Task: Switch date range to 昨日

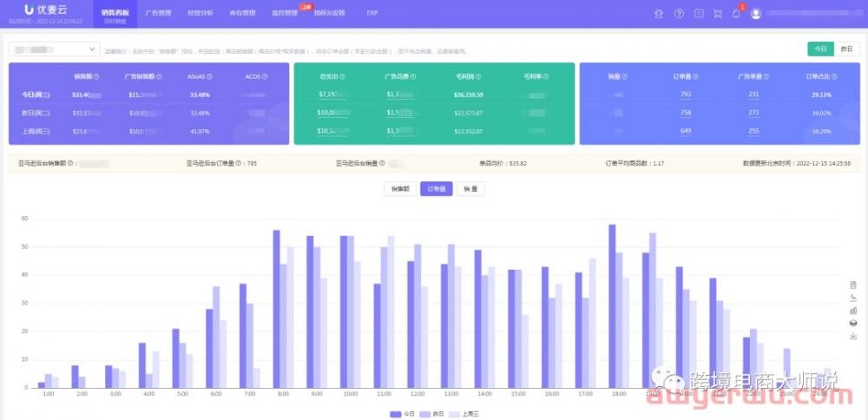Action: coord(847,49)
